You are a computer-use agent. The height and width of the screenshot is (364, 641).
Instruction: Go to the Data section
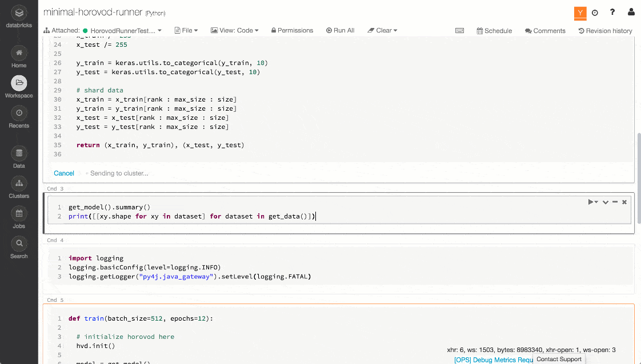tap(19, 153)
